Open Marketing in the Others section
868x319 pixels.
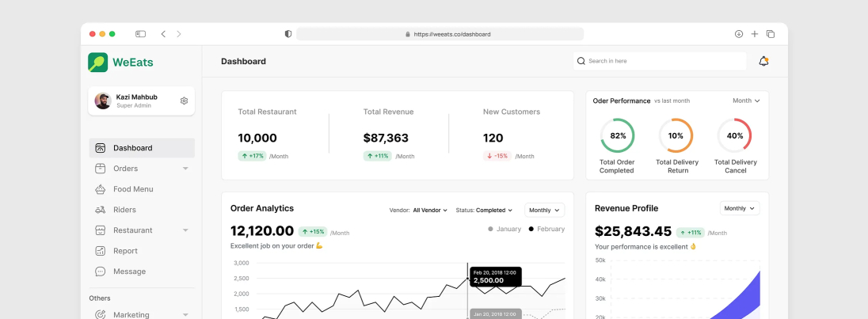131,314
